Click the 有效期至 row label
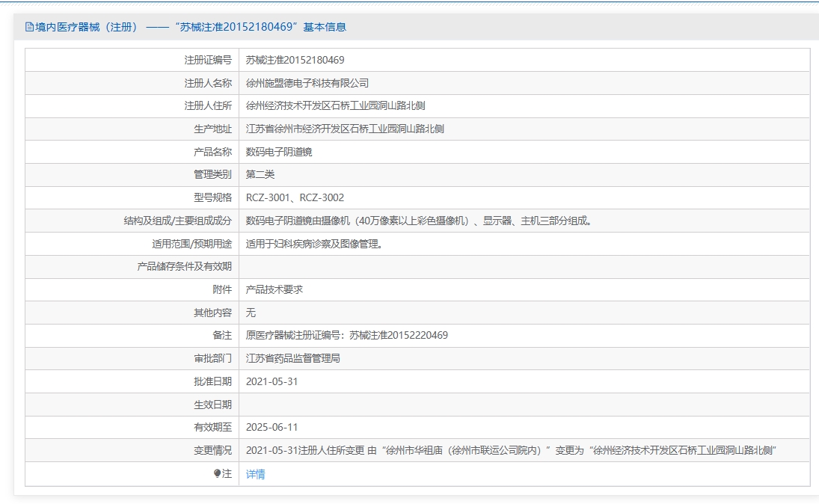This screenshot has height=504, width=819. point(212,427)
